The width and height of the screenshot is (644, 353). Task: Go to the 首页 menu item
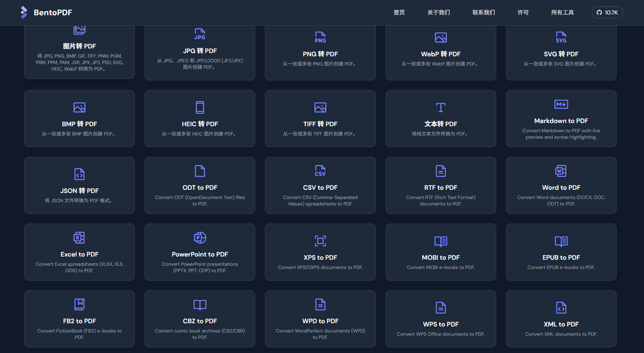pos(399,12)
